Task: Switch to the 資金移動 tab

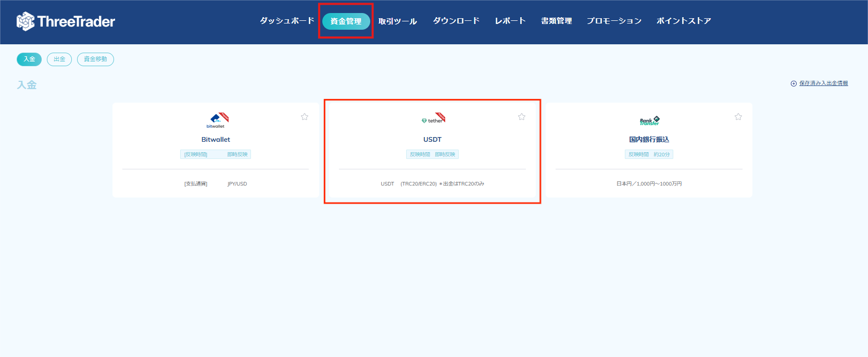Action: [x=95, y=59]
